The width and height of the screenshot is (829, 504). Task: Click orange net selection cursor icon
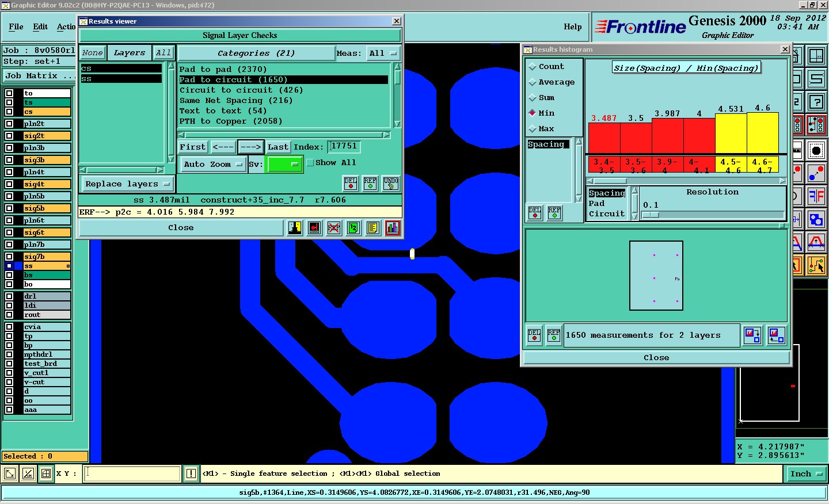pos(816,265)
